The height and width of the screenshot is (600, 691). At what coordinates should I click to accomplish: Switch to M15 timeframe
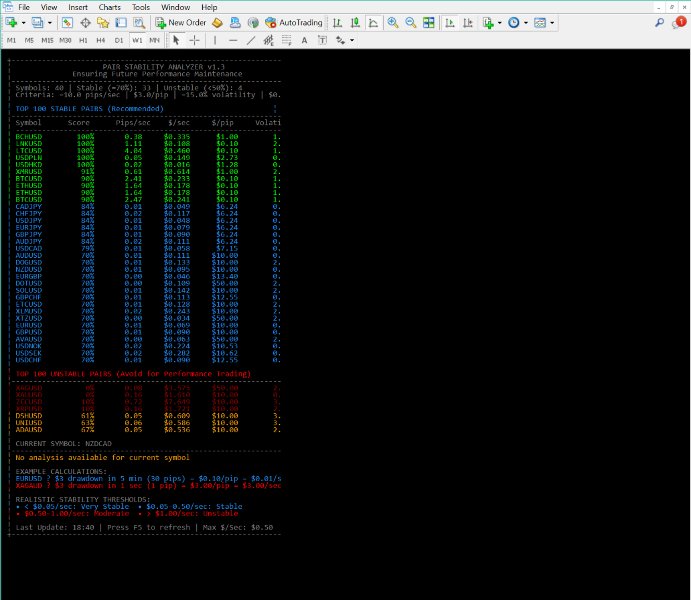47,40
